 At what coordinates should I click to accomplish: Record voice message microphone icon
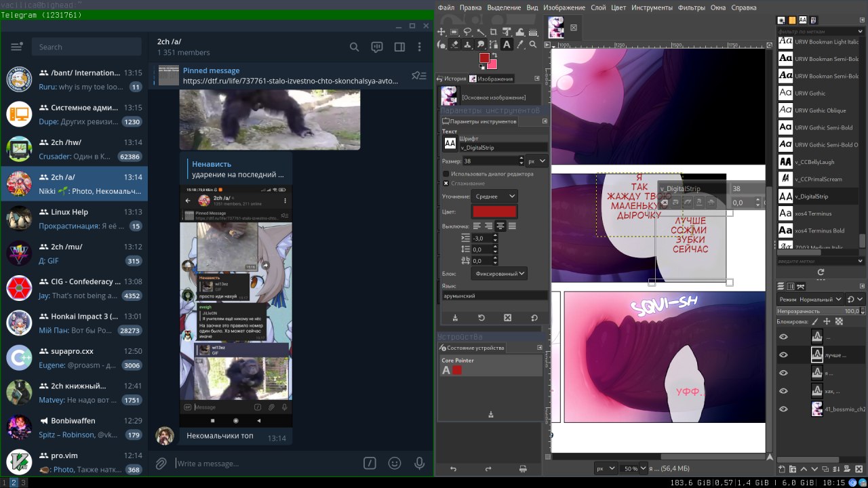coord(420,464)
